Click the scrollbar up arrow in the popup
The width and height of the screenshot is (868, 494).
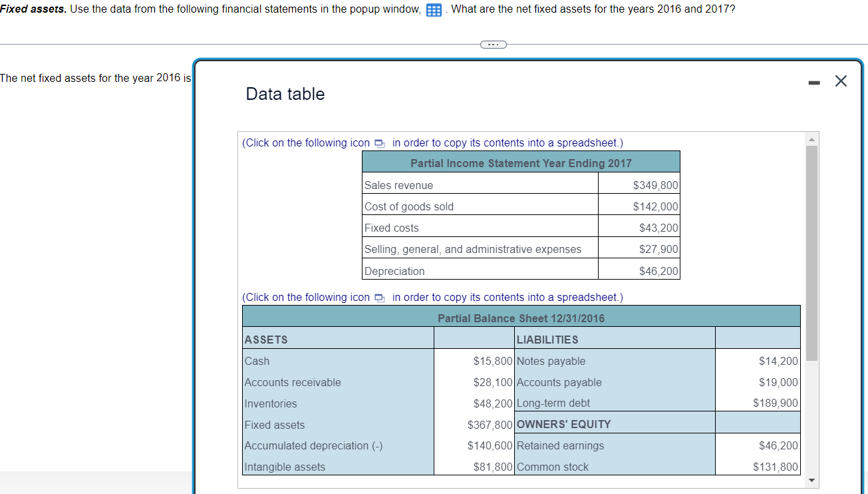[x=811, y=138]
